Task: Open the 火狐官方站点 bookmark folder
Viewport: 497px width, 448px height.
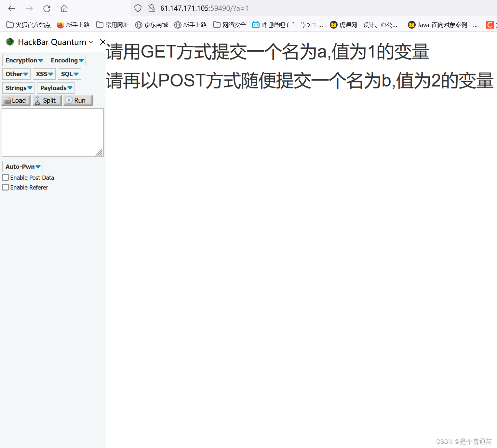Action: 29,25
